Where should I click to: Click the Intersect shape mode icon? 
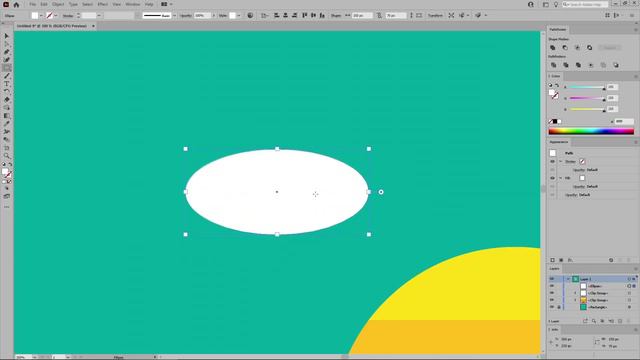[x=578, y=48]
